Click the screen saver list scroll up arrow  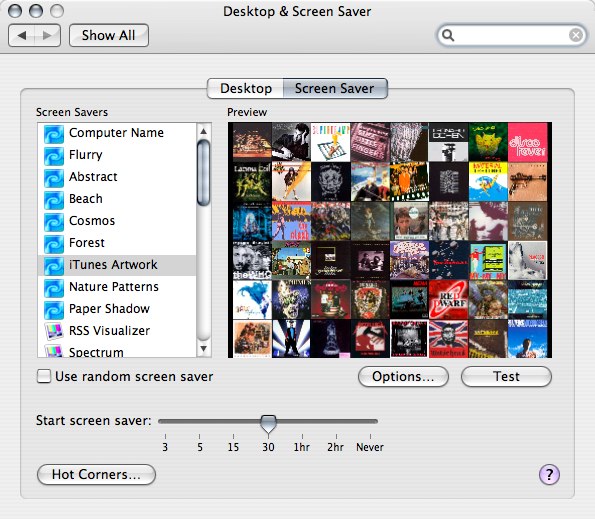click(203, 131)
